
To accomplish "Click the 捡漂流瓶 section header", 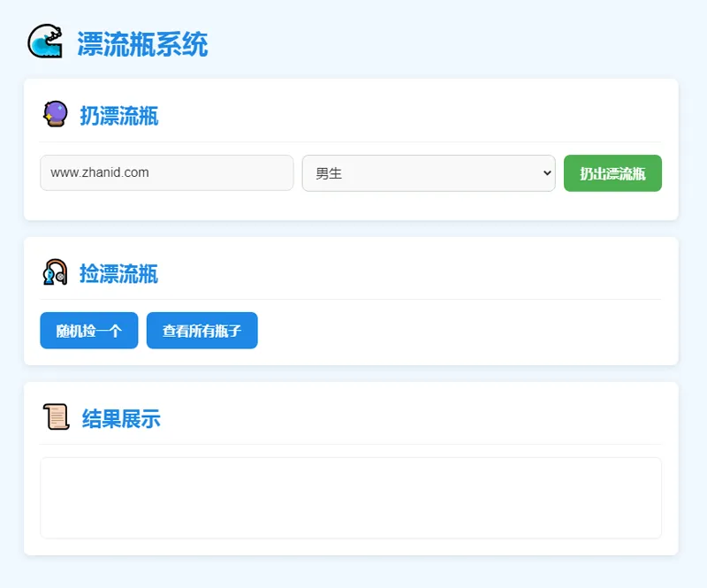I will 119,274.
